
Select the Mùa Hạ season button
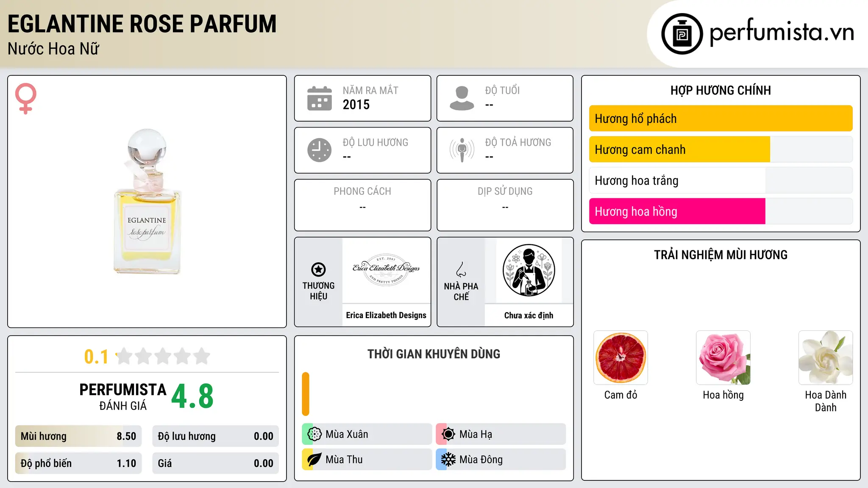coord(501,434)
